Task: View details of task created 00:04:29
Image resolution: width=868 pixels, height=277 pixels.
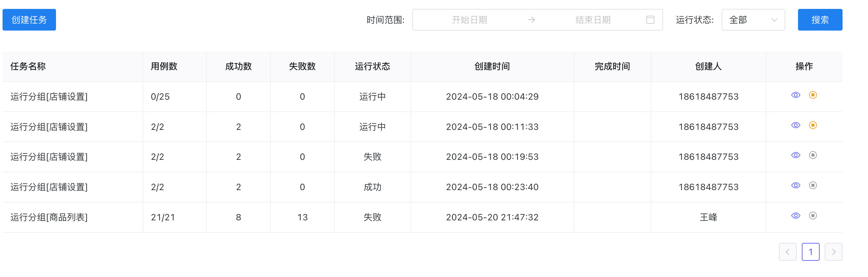Action: [795, 95]
